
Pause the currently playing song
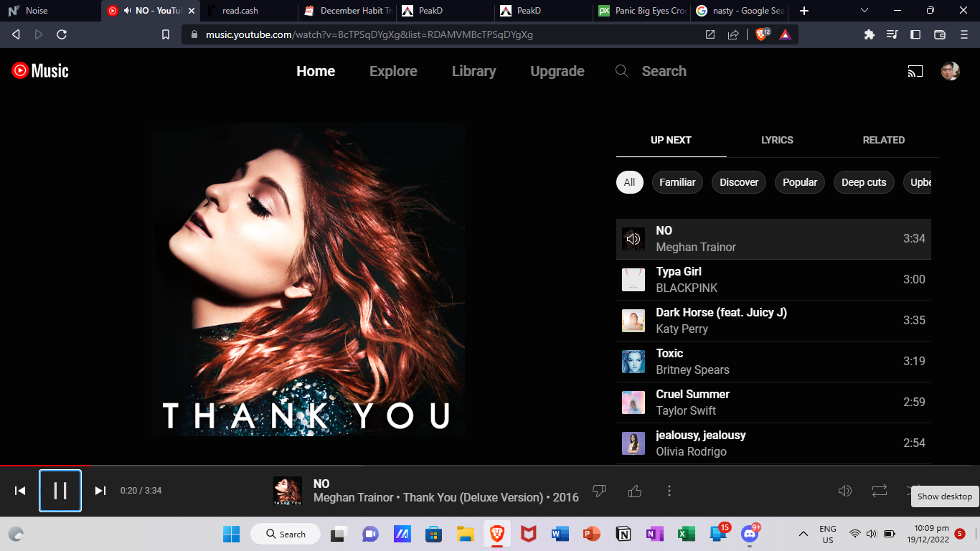click(60, 491)
